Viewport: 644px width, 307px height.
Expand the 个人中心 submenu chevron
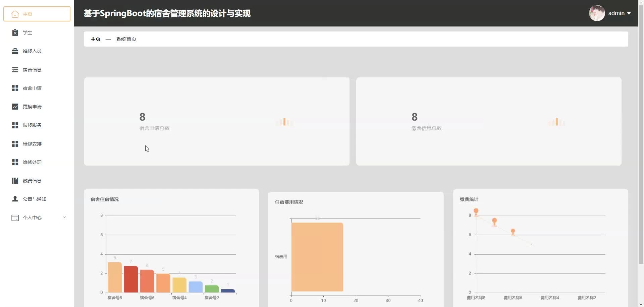click(64, 218)
